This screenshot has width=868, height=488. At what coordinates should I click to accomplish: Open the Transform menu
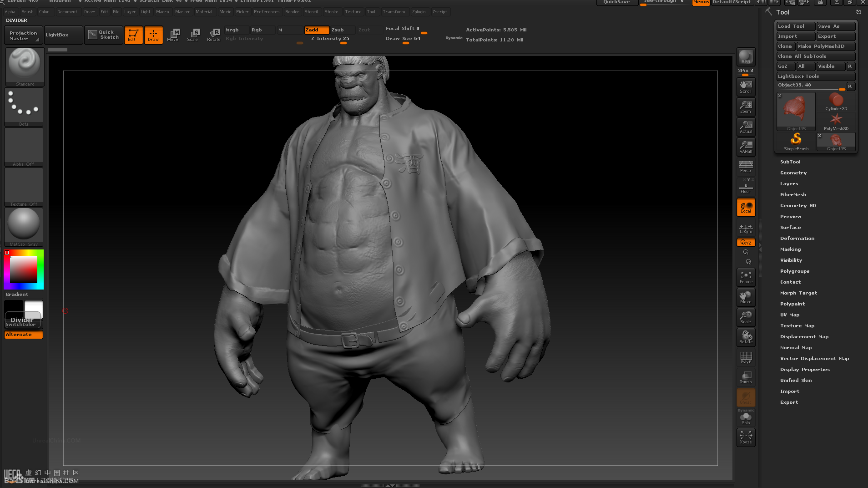394,12
